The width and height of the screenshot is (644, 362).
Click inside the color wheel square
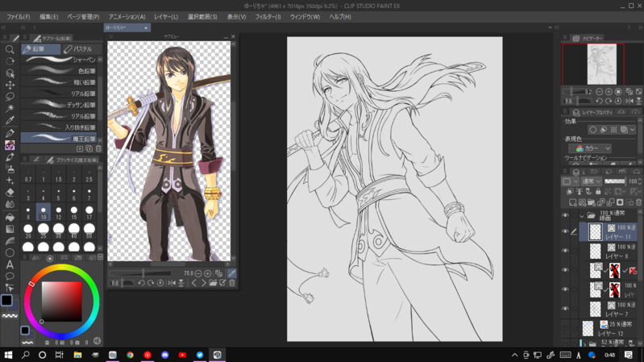pos(61,301)
